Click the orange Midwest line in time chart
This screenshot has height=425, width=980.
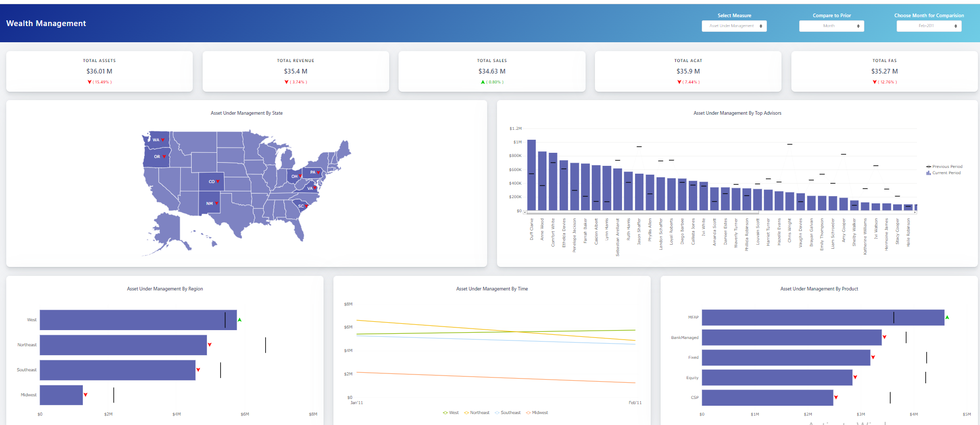495,378
